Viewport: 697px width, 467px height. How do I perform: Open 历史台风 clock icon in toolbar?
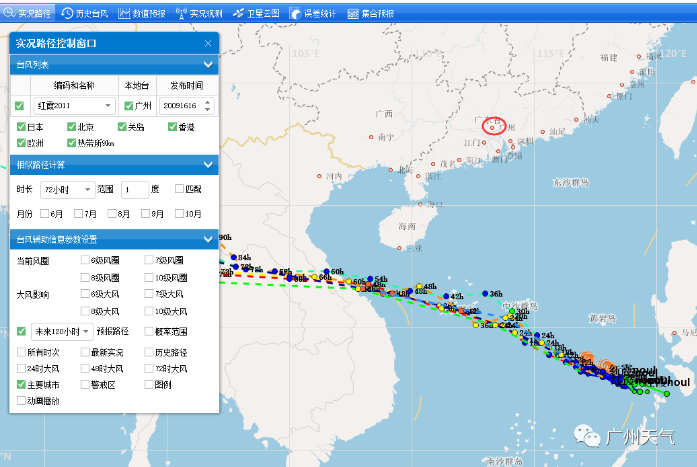click(x=68, y=14)
